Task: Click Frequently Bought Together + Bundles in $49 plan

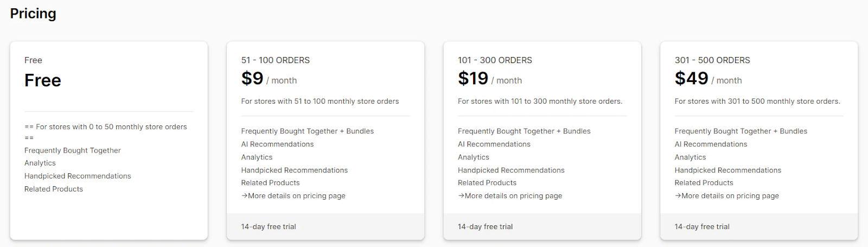Action: tap(741, 131)
